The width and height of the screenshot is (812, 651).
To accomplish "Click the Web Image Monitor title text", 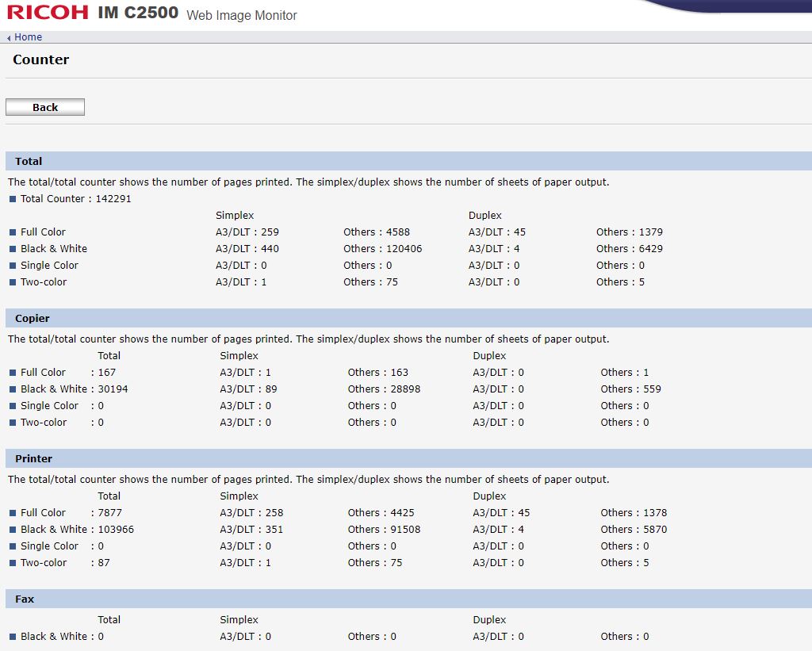I will click(242, 16).
